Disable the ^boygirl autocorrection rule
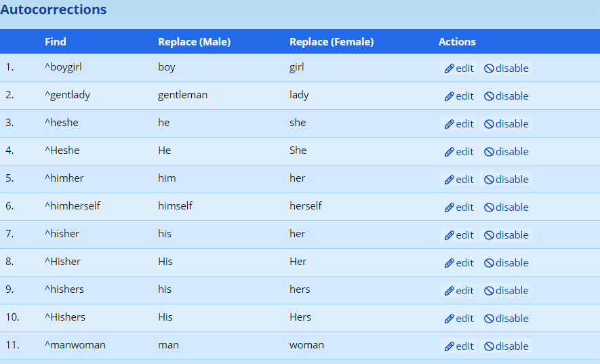The height and width of the screenshot is (364, 600). (x=506, y=68)
